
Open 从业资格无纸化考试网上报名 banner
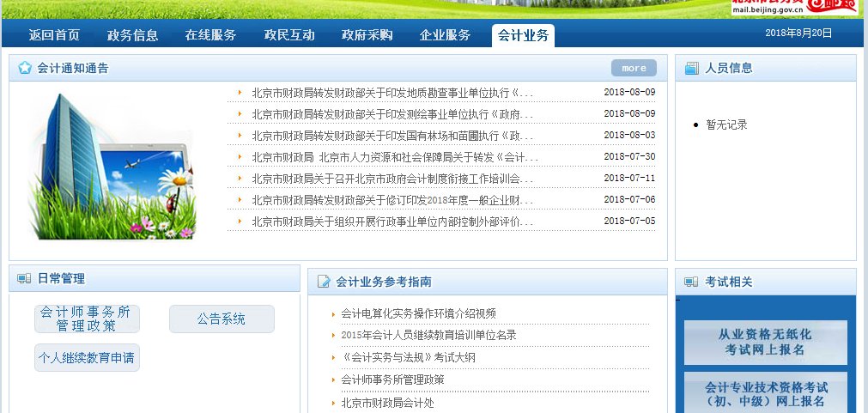765,342
